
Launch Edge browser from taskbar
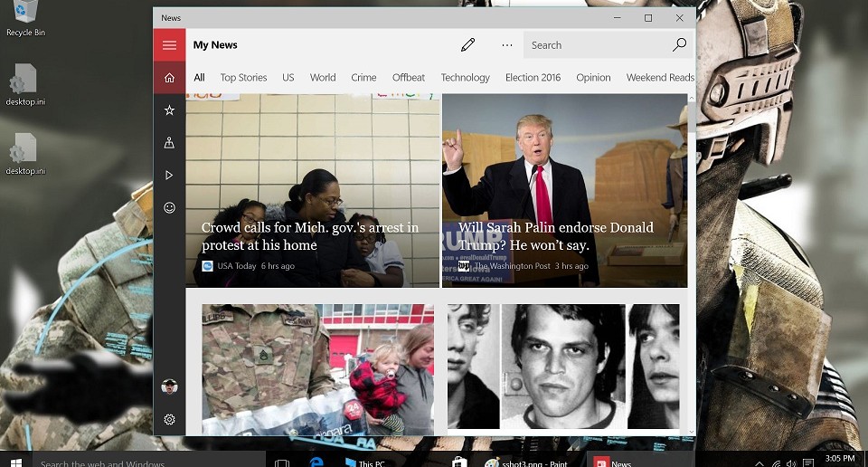tap(316, 462)
